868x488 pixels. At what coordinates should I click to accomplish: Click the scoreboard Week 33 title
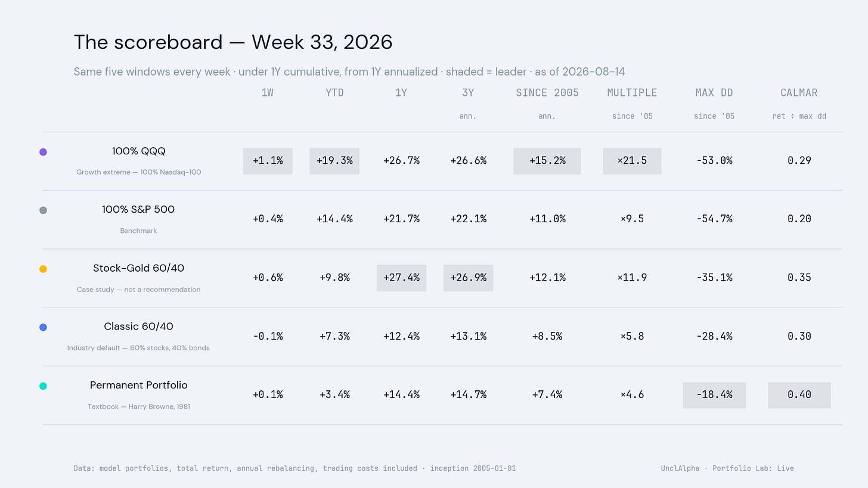click(233, 42)
